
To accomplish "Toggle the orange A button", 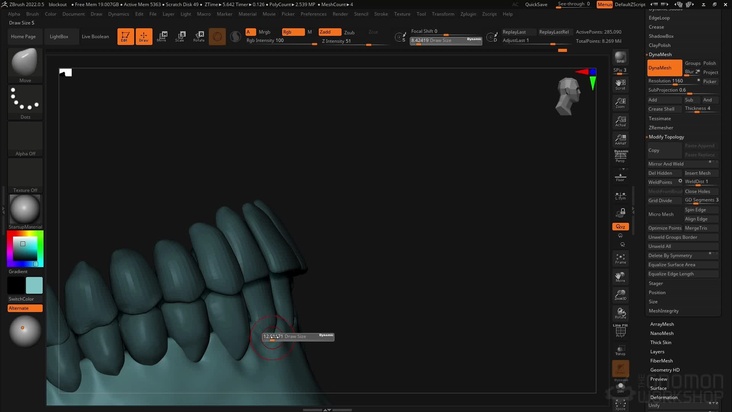I will point(251,32).
